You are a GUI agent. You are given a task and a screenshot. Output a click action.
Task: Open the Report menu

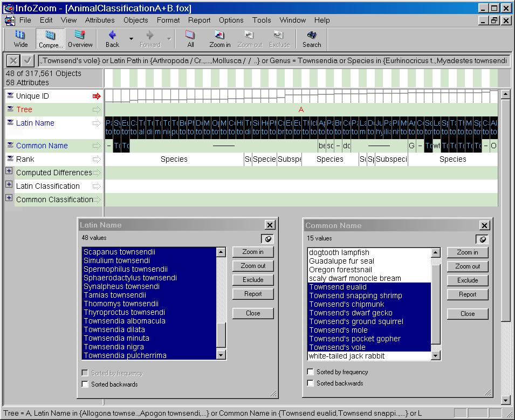(x=199, y=20)
